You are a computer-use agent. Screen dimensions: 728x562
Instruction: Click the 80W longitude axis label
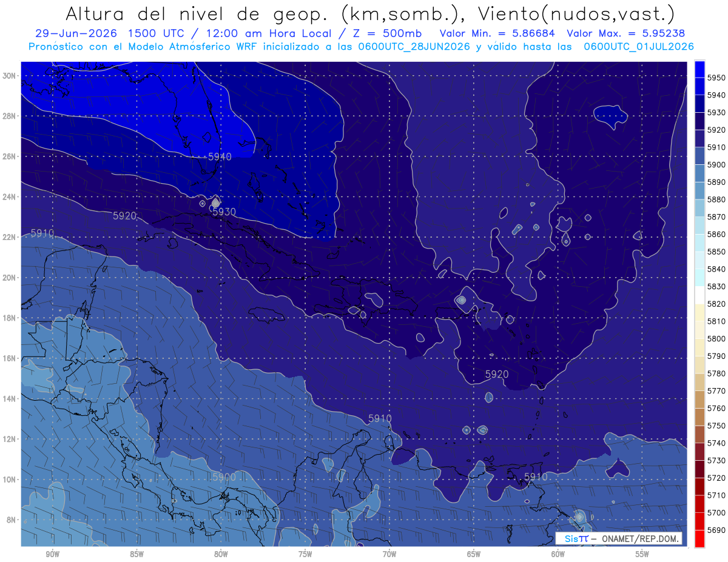(x=221, y=554)
